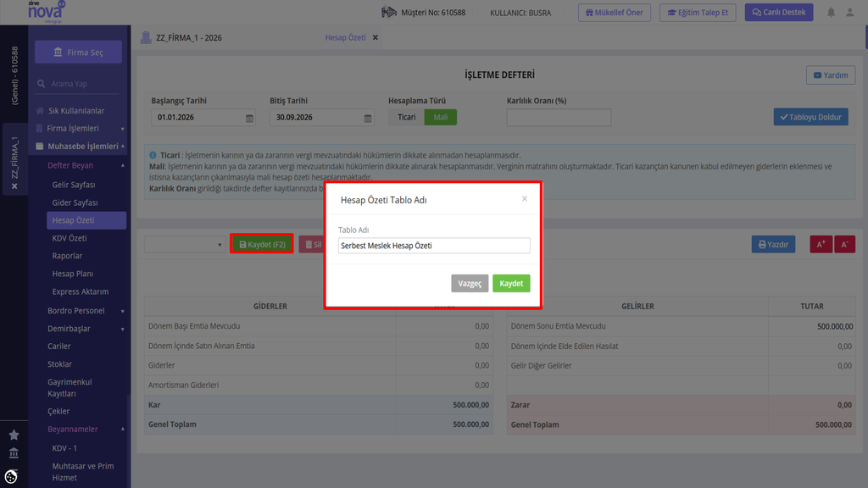The width and height of the screenshot is (868, 488).
Task: Open the Bitiş Tarihi calendar picker
Action: point(368,118)
